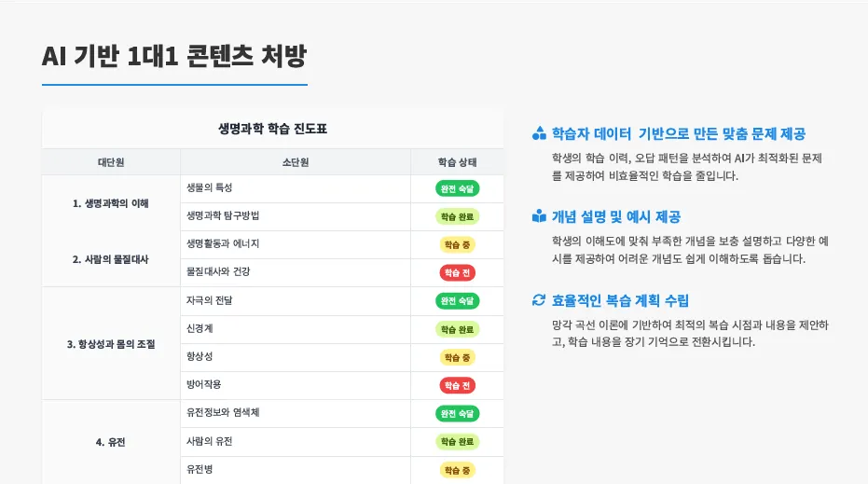Open the 개념 설명 및 예시 제공 heading
Screen dimensions: 868x484
[x=616, y=216]
